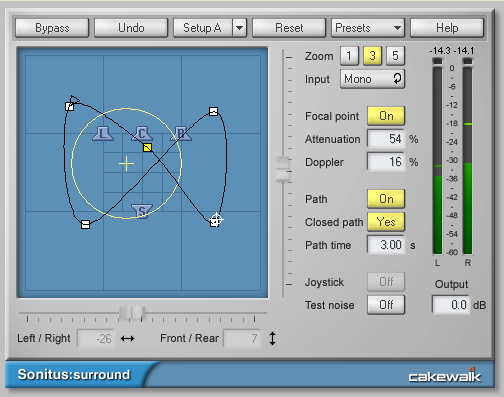Screen dimensions: 504x397
Task: Click the Front / Rear value field
Action: click(x=242, y=339)
